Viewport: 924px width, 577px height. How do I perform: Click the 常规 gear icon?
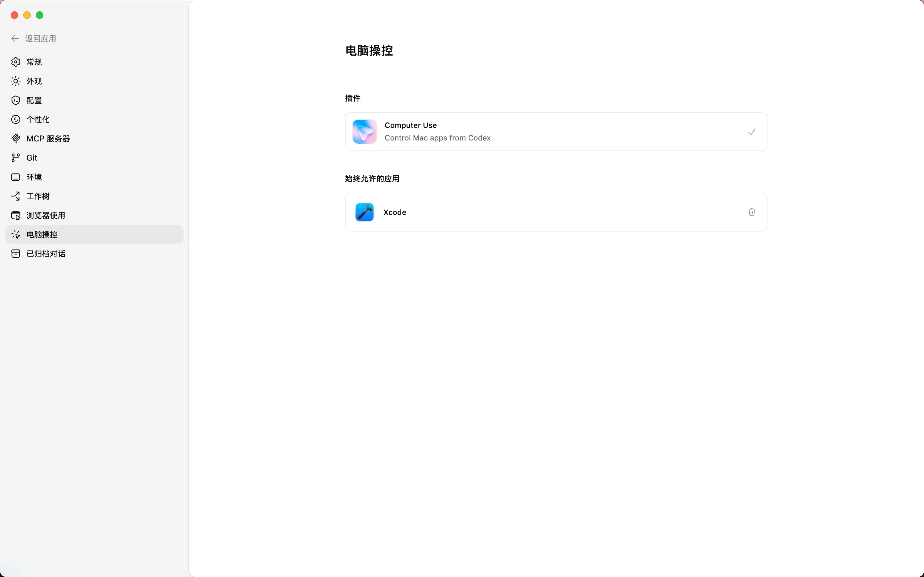[16, 62]
